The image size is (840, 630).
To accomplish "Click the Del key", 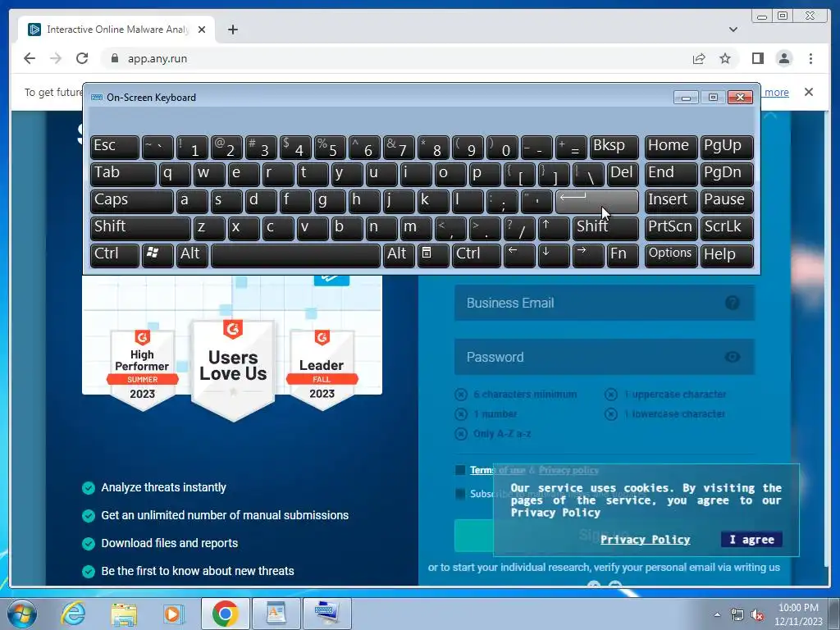I will point(623,174).
